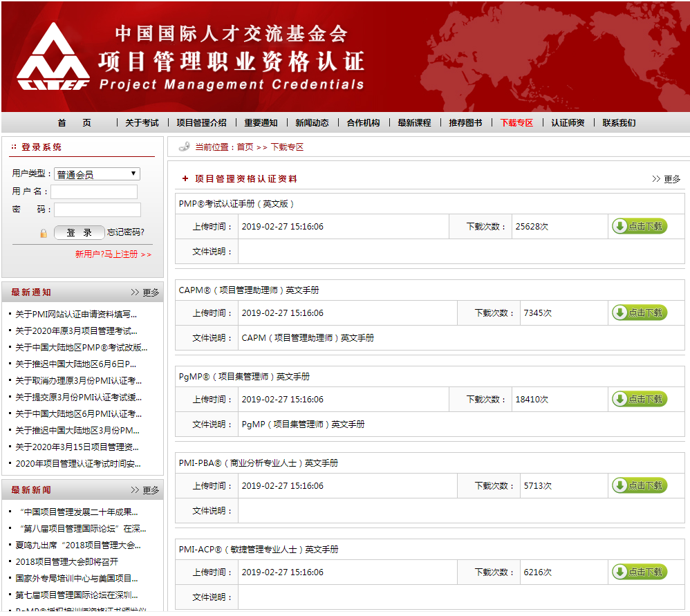
Task: Open 项目管理介绍 menu item
Action: point(202,123)
